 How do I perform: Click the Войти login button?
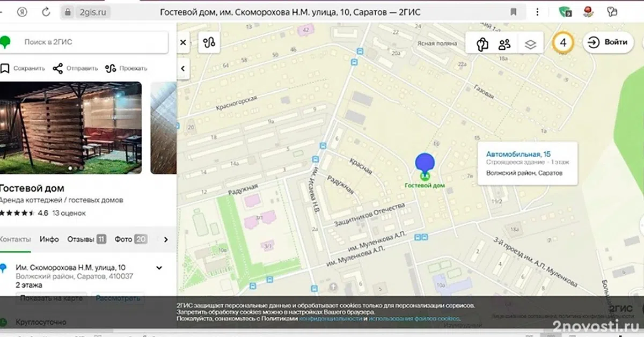pos(608,42)
